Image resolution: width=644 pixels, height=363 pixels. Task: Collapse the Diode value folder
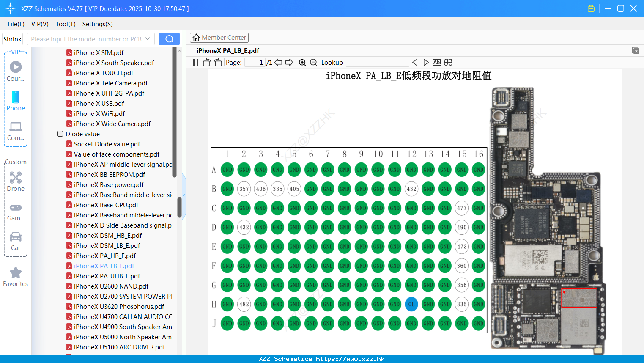pyautogui.click(x=60, y=134)
